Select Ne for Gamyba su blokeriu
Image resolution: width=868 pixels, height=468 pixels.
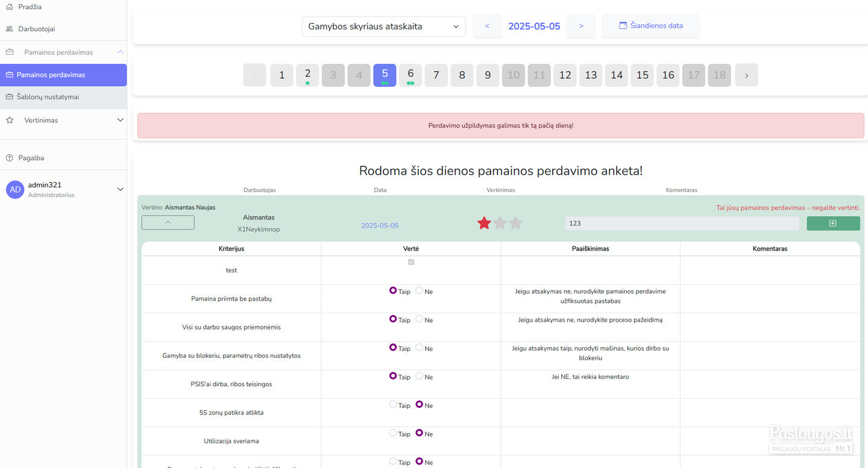tap(420, 348)
